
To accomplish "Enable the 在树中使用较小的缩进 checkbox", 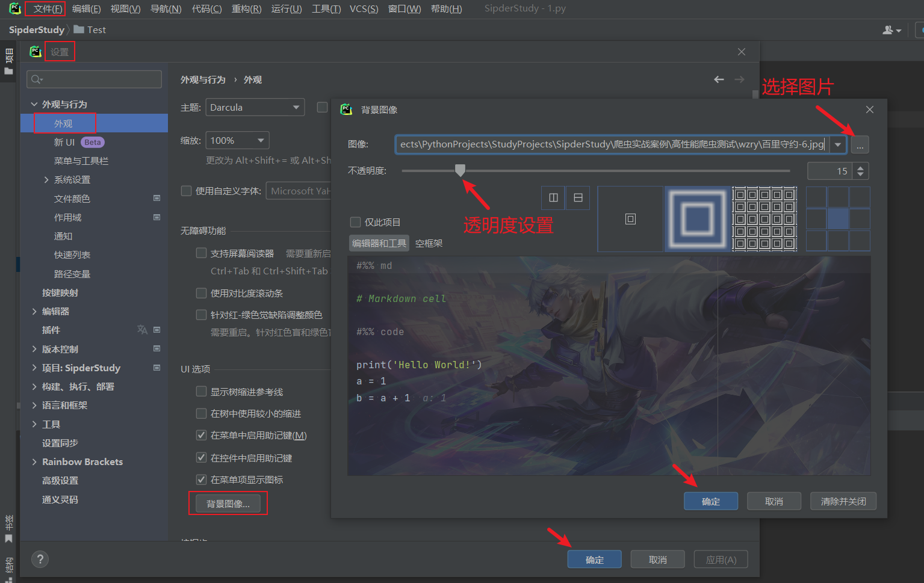I will pyautogui.click(x=202, y=413).
